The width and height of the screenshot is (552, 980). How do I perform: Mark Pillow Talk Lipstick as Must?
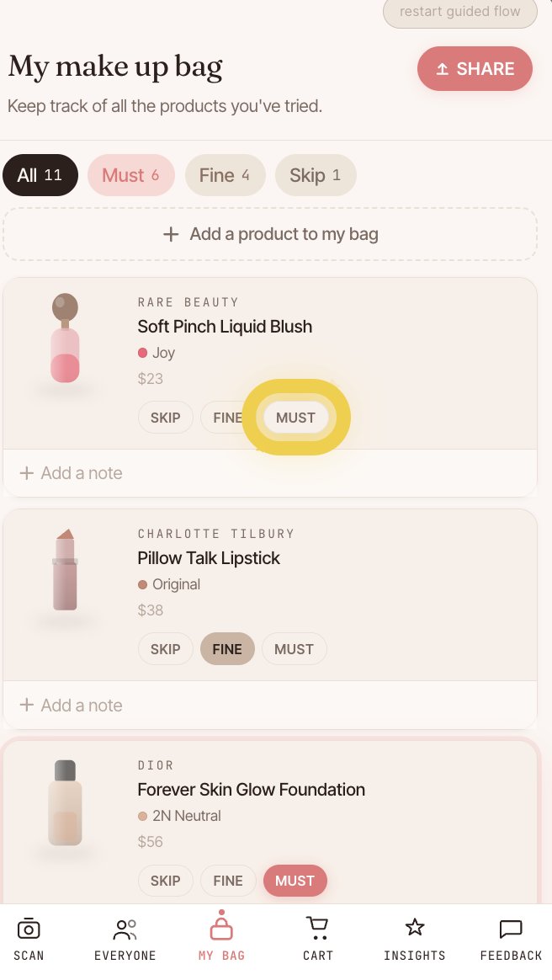pyautogui.click(x=294, y=649)
